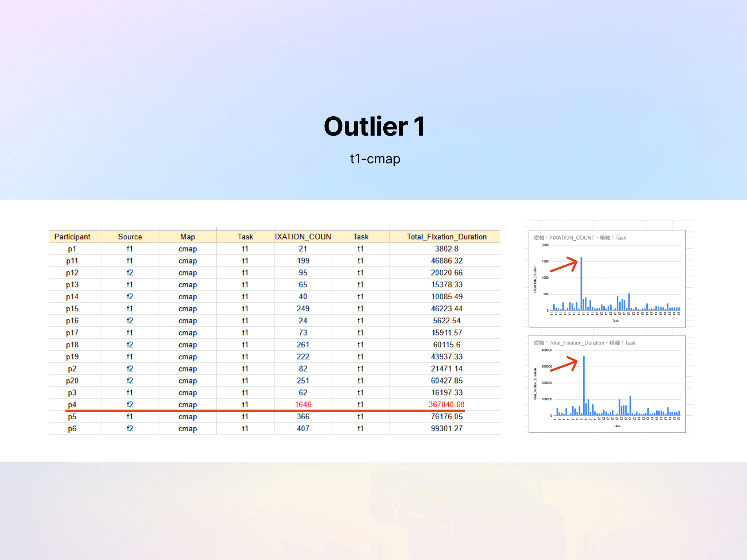Click the Source column header
The width and height of the screenshot is (747, 560).
[130, 237]
